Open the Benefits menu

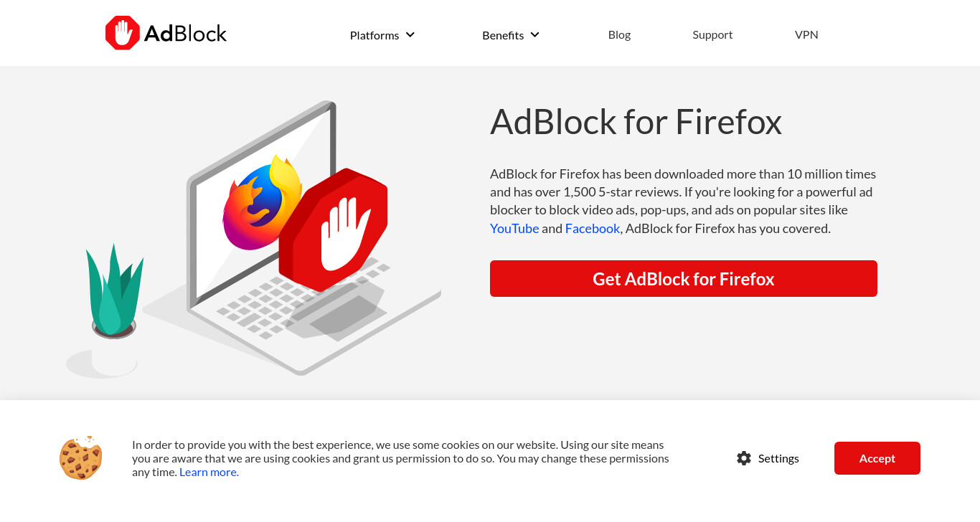click(x=511, y=35)
